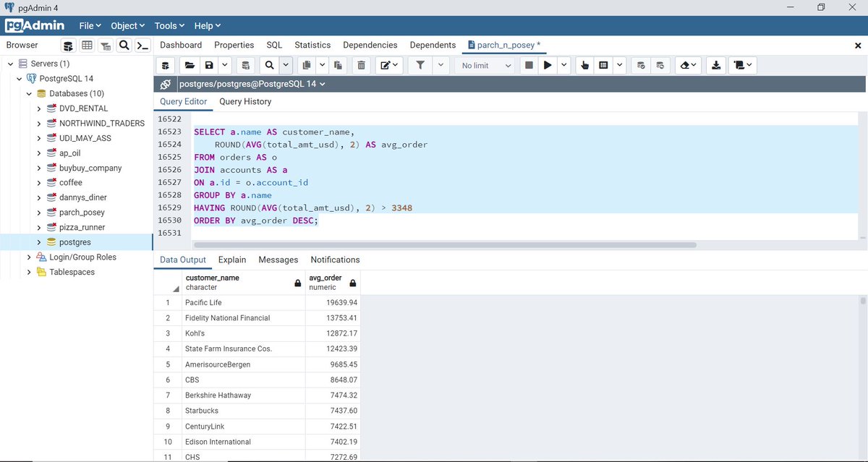Click first database icon button in query toolbar
Screen dimensions: 868x462
point(166,65)
